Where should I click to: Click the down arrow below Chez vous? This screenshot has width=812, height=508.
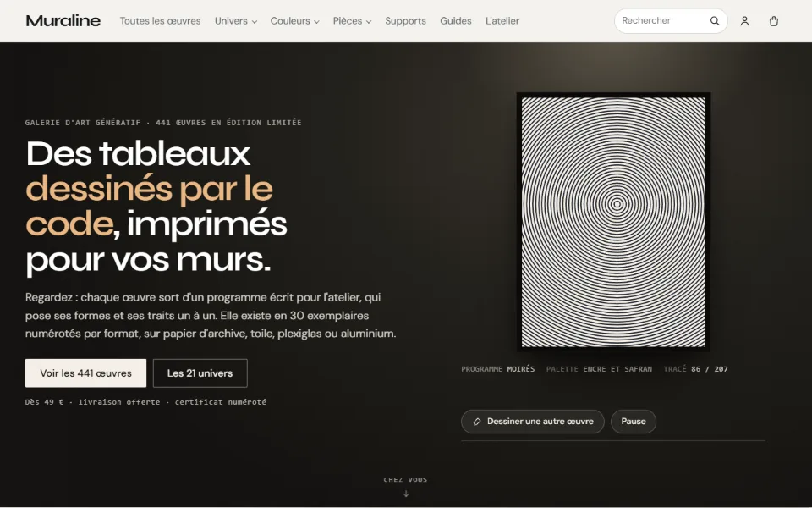point(406,494)
